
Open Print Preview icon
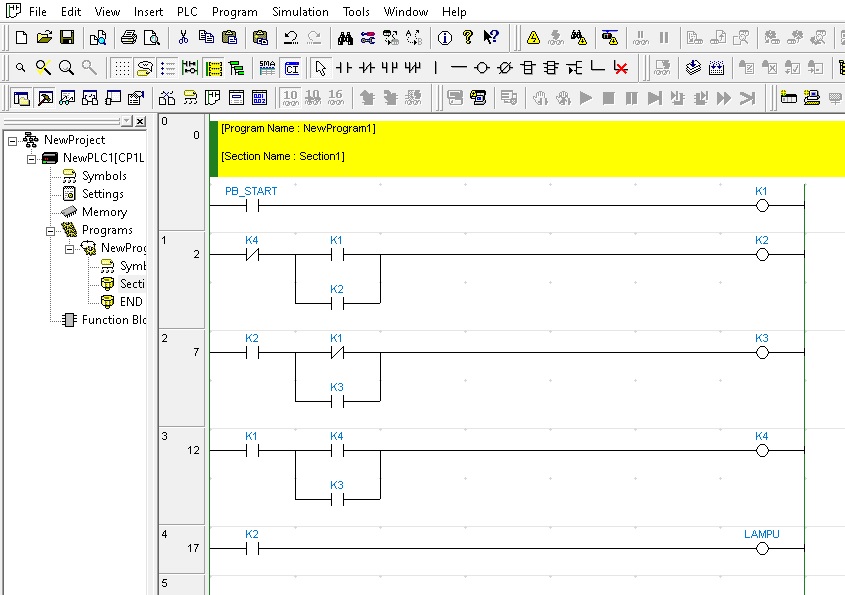(x=152, y=38)
